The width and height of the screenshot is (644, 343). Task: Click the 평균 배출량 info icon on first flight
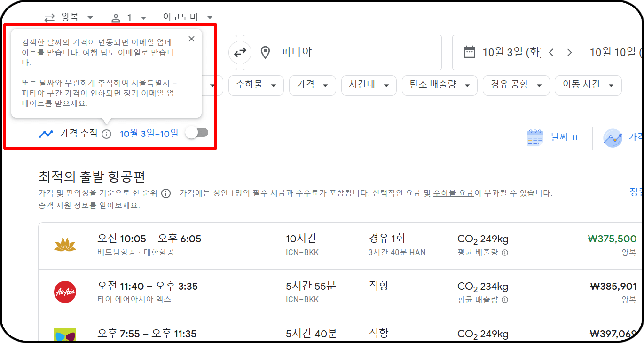click(x=505, y=252)
